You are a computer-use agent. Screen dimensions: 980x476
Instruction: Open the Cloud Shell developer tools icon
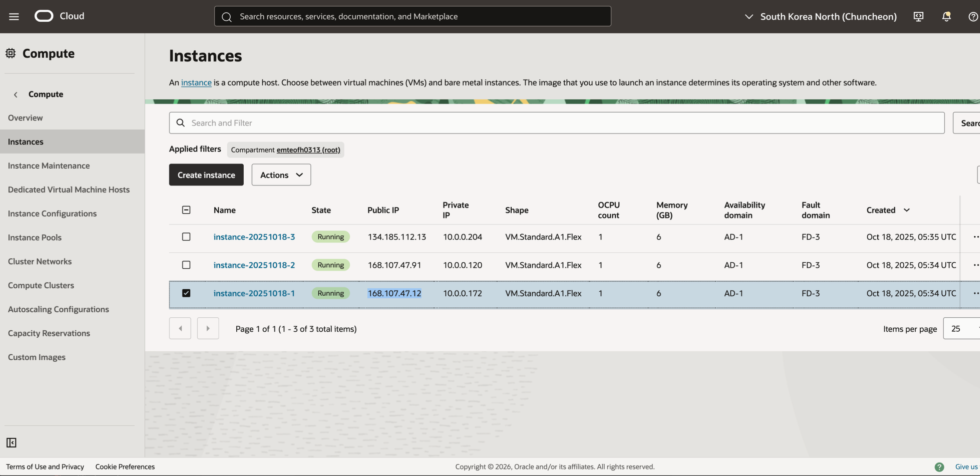(918, 16)
